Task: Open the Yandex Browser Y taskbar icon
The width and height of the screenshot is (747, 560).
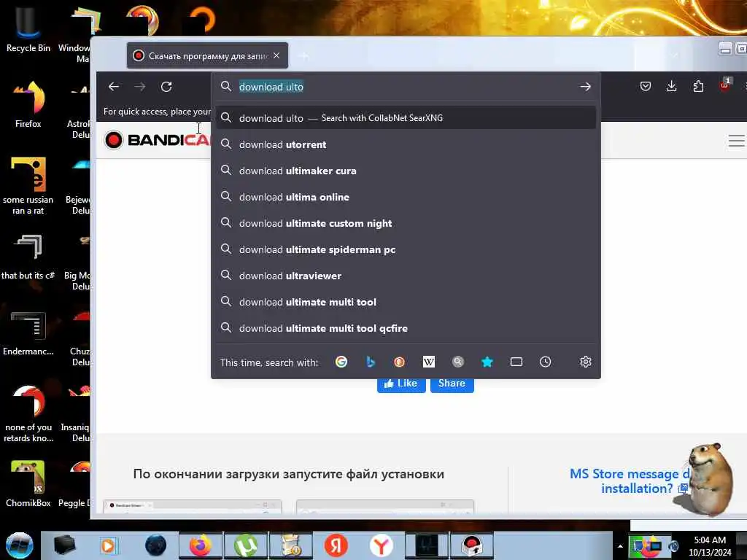Action: tap(381, 545)
